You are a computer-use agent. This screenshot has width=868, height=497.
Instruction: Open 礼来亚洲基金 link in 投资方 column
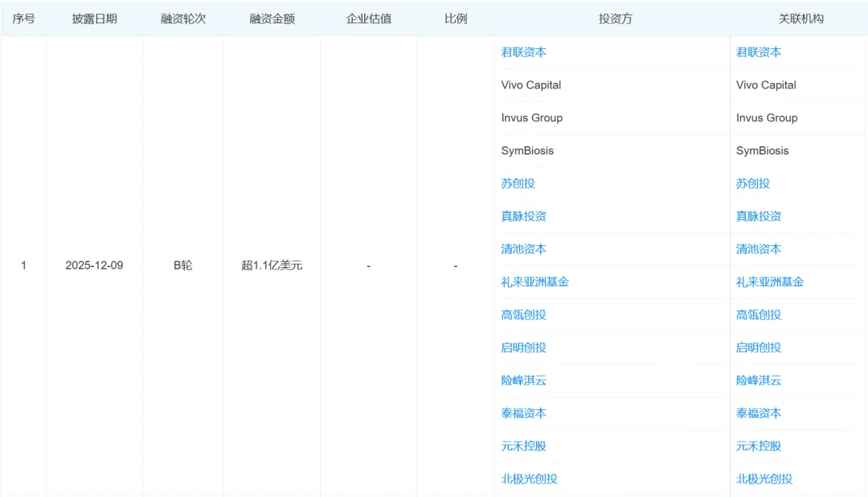pyautogui.click(x=534, y=282)
